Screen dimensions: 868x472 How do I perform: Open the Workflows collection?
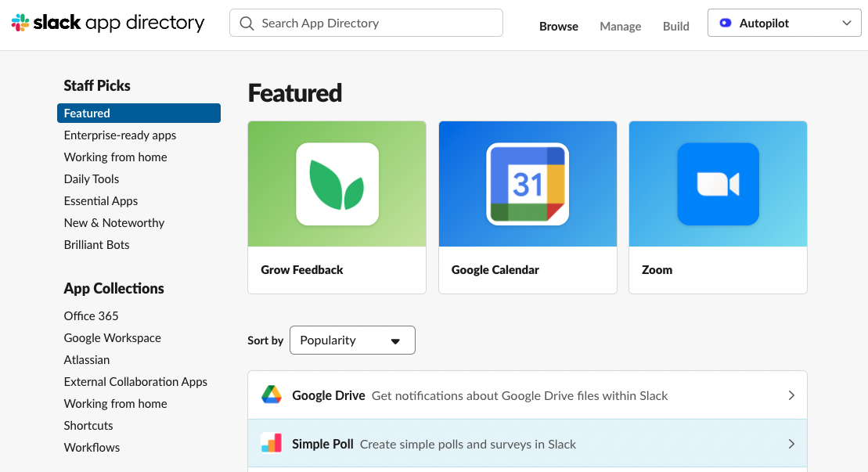(x=92, y=448)
